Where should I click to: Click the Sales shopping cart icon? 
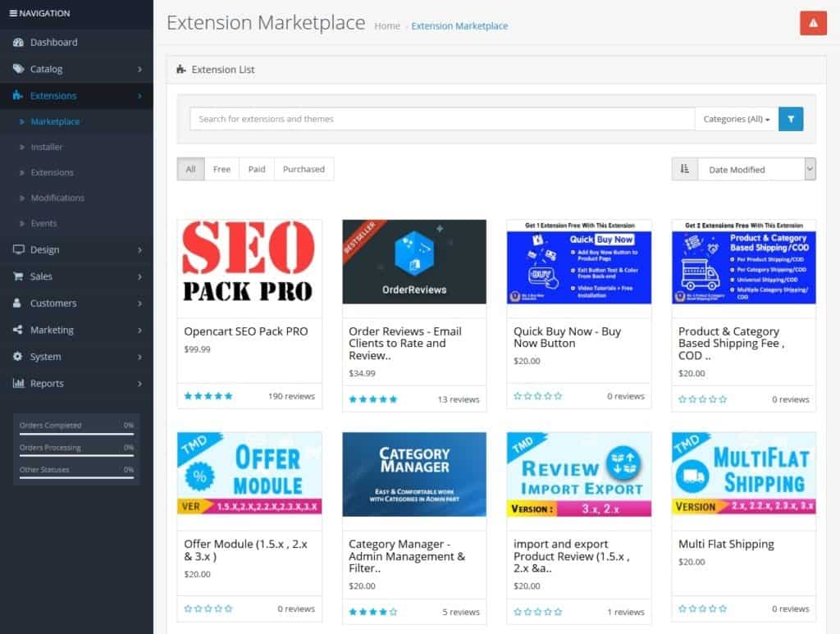[x=18, y=276]
